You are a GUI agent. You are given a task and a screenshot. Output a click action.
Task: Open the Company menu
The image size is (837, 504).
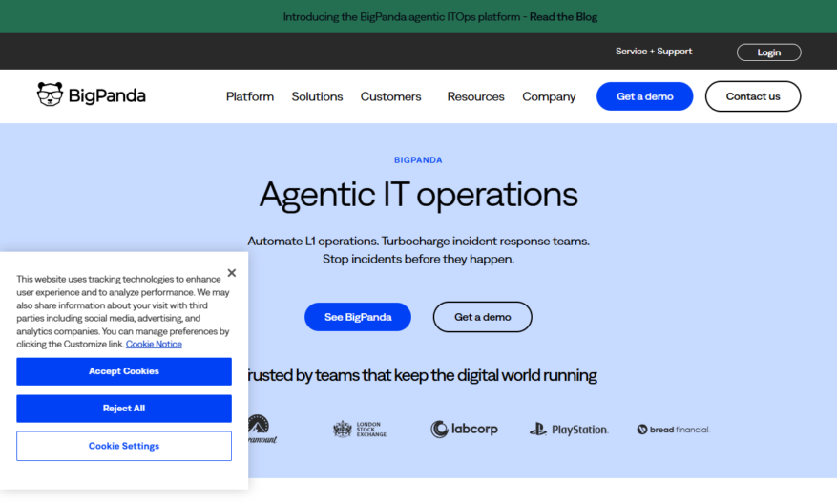click(549, 96)
